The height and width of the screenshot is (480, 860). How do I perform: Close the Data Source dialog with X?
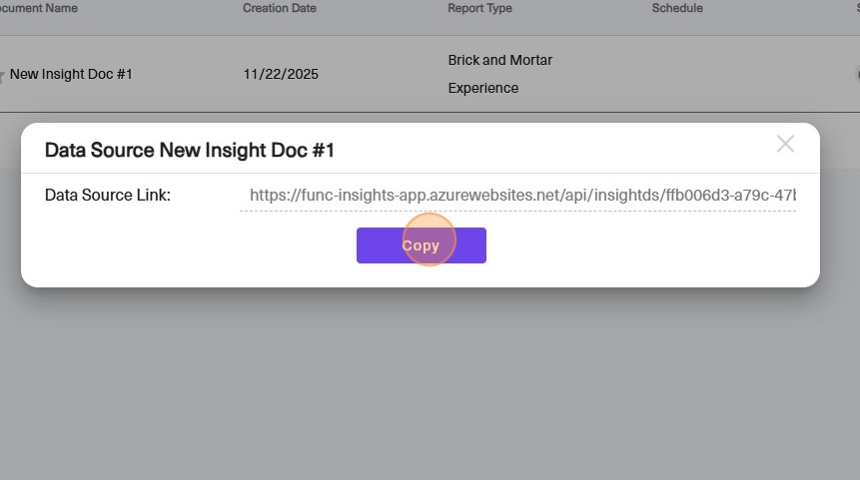click(785, 144)
